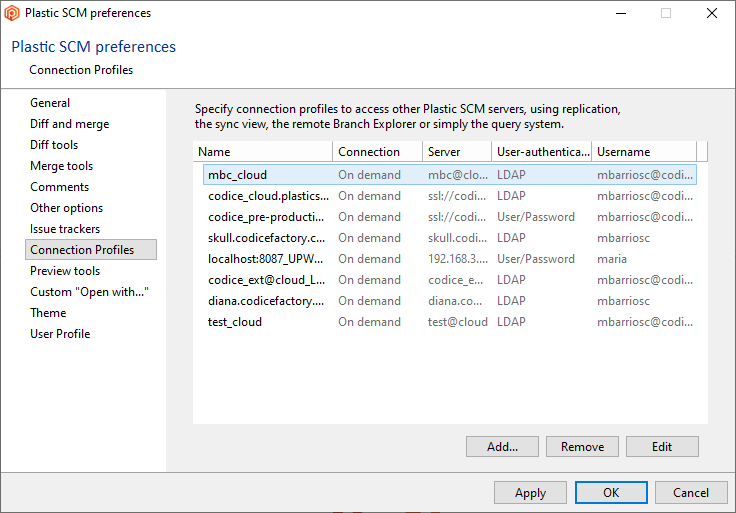Click User/Password cell in codice_pre-producti row

[536, 217]
